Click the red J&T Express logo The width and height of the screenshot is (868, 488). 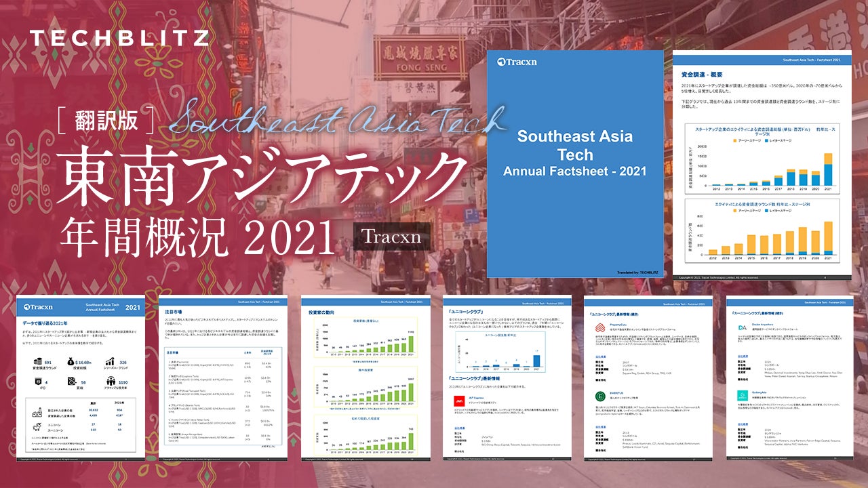click(x=458, y=401)
